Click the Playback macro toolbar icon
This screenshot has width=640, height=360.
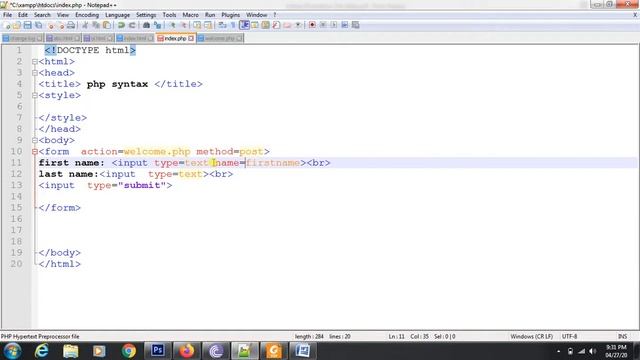click(334, 25)
